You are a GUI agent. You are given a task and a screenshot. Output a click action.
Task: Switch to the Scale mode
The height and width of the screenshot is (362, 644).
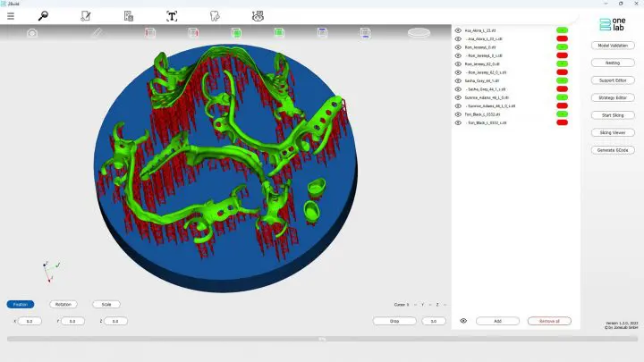(106, 304)
